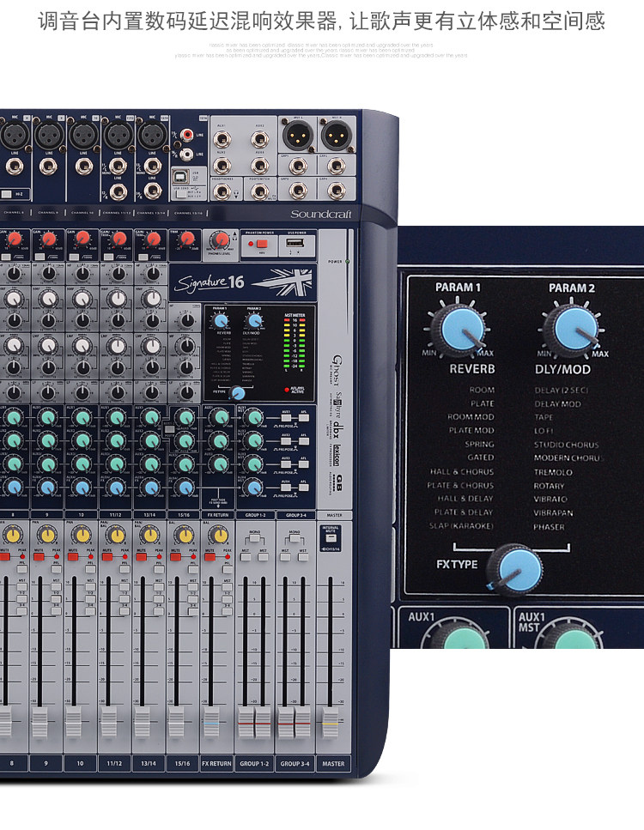Screen dimensions: 644x830
Task: Click the bottom GROUP 3-4 strip label
Action: (x=295, y=764)
